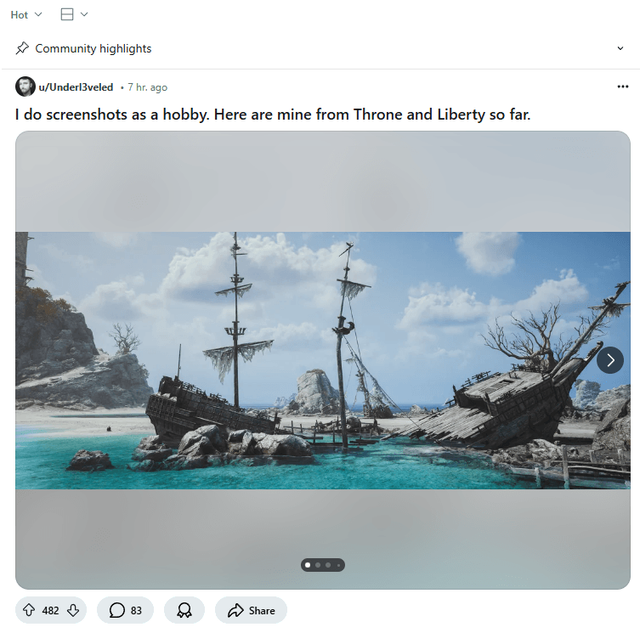Advance gallery with the next arrow button
640x626 pixels.
pyautogui.click(x=610, y=360)
